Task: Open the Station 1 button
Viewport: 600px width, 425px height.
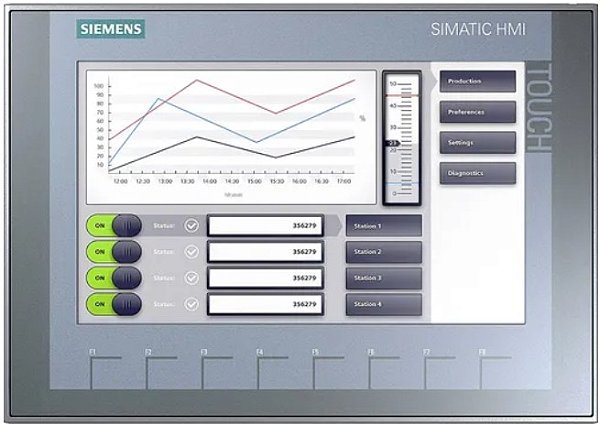Action: [x=384, y=226]
